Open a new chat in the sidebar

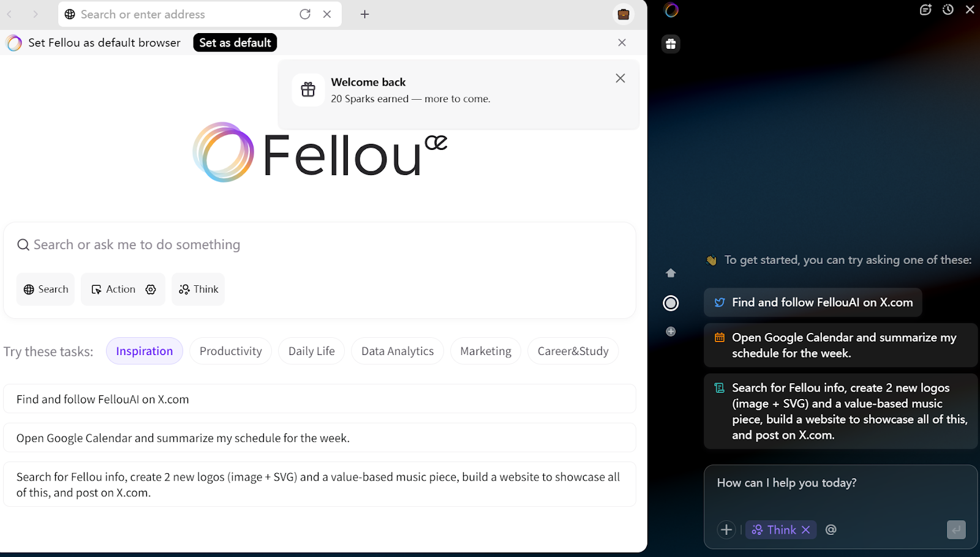(925, 10)
